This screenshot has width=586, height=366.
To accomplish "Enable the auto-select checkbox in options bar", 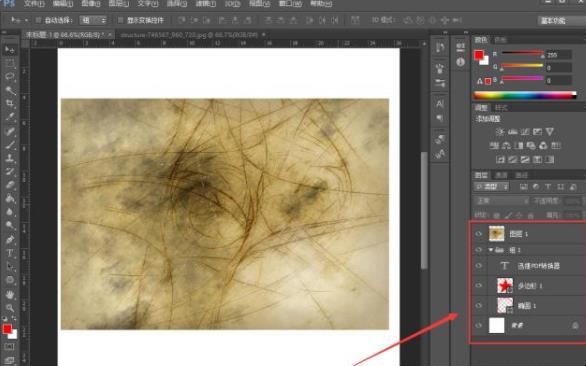I will [38, 20].
